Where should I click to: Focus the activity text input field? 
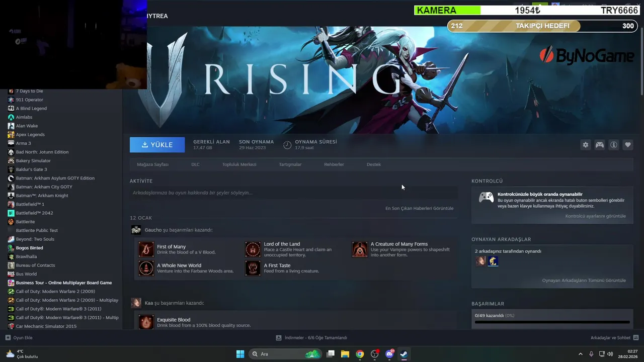[x=293, y=193]
